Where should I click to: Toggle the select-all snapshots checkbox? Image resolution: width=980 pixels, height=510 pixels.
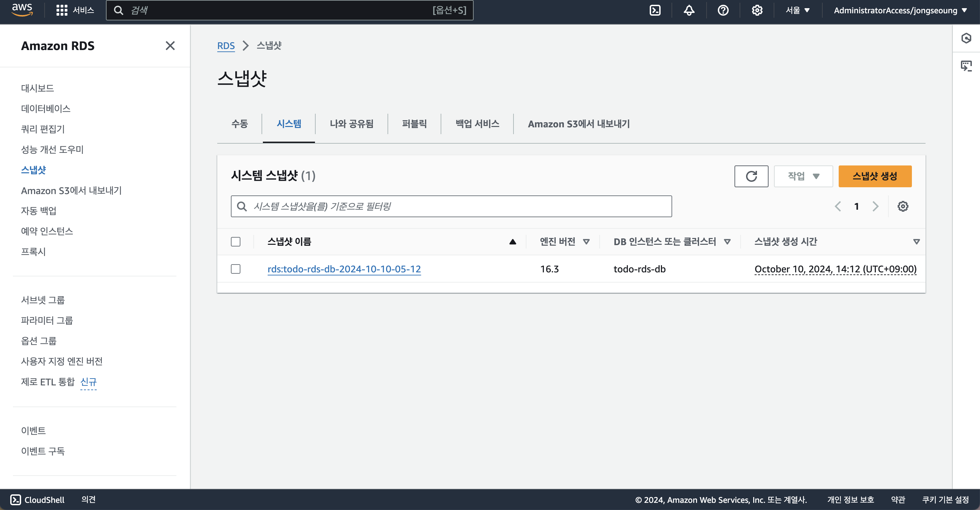pyautogui.click(x=236, y=242)
